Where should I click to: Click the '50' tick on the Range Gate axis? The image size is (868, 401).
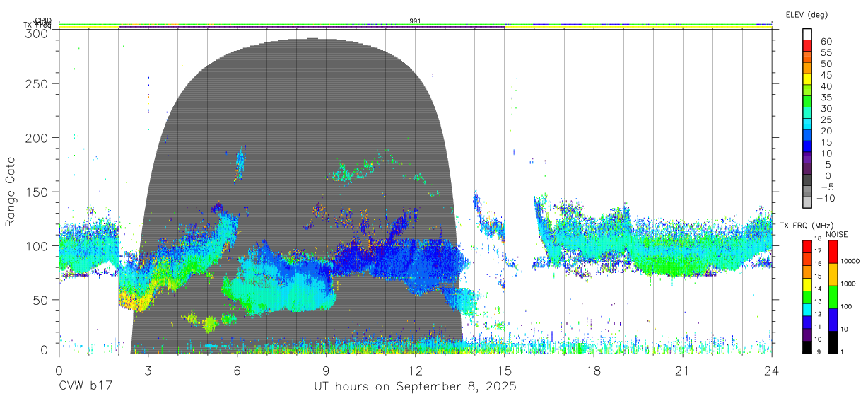pyautogui.click(x=40, y=300)
